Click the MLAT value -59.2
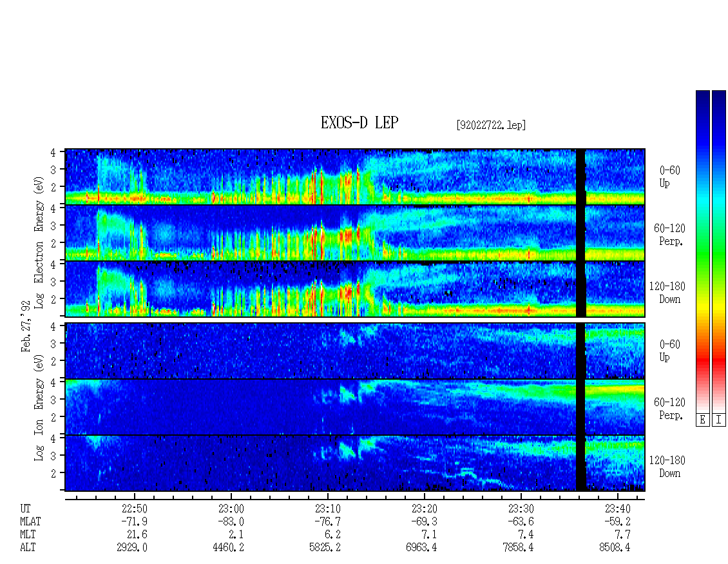Screen dimensions: 728x564 click(617, 521)
